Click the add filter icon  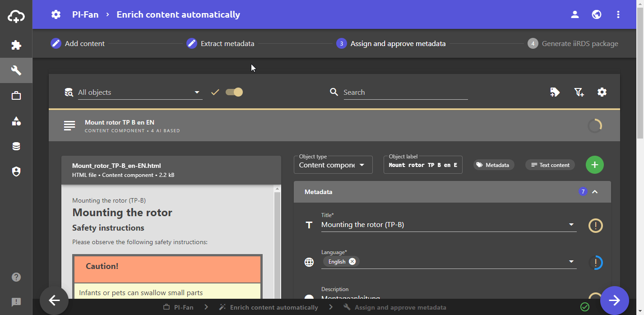(x=579, y=92)
